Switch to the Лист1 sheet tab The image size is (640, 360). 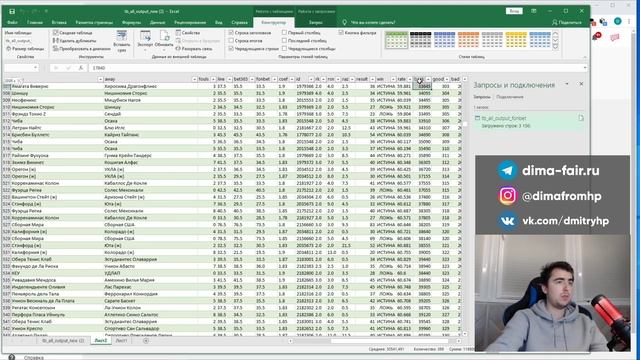(x=121, y=340)
